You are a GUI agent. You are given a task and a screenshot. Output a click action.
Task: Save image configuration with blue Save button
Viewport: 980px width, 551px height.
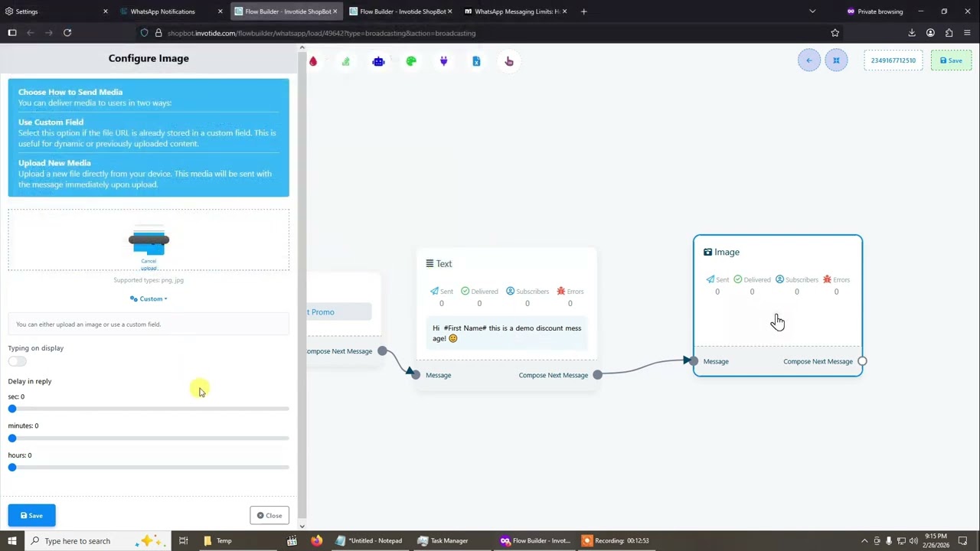tap(31, 515)
